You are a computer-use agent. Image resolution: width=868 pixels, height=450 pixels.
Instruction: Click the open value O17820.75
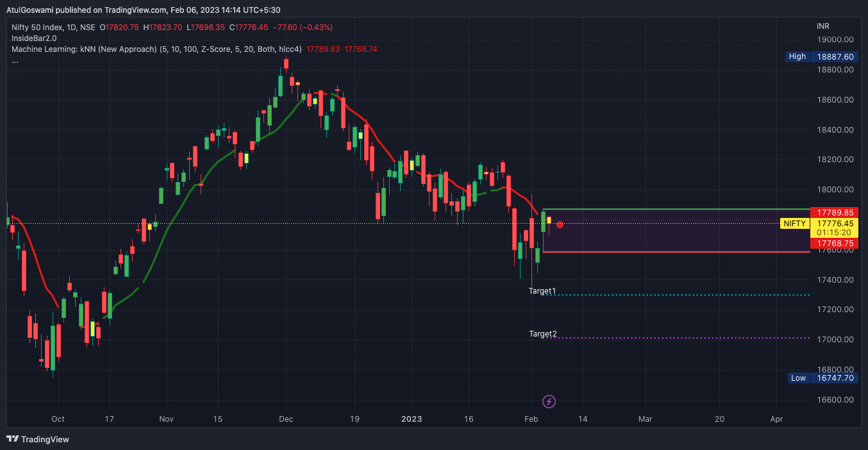[x=119, y=28]
